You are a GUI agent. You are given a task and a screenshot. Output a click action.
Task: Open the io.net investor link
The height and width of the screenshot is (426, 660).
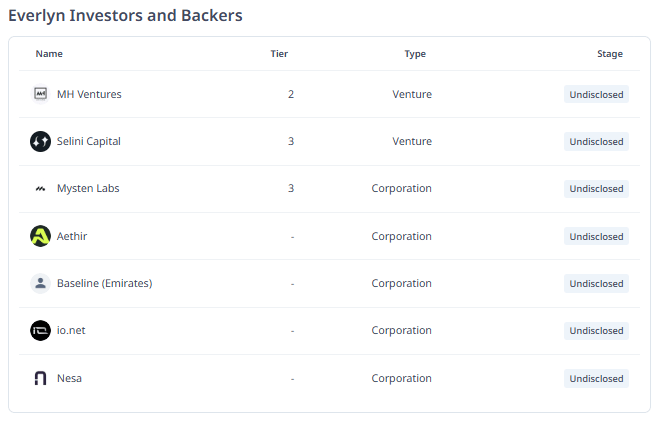tap(73, 330)
